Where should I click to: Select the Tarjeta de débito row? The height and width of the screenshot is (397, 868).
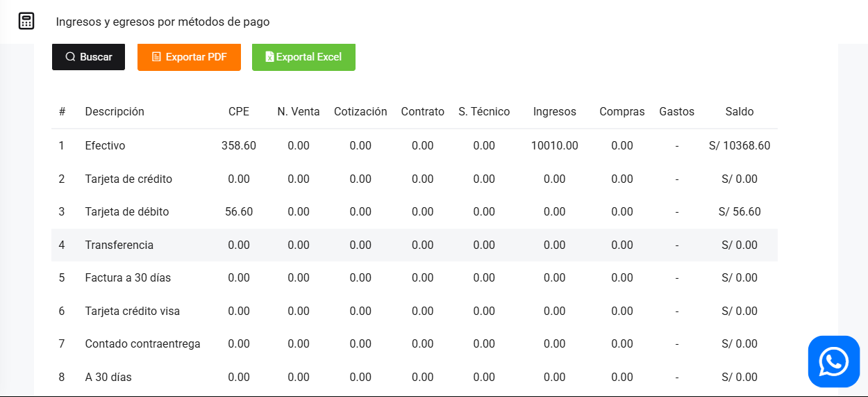[127, 212]
